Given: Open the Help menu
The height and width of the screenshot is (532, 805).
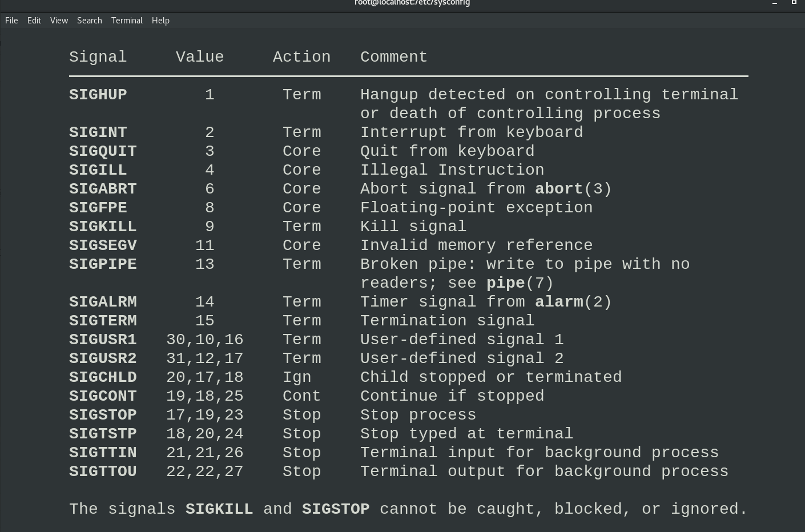Looking at the screenshot, I should coord(160,21).
